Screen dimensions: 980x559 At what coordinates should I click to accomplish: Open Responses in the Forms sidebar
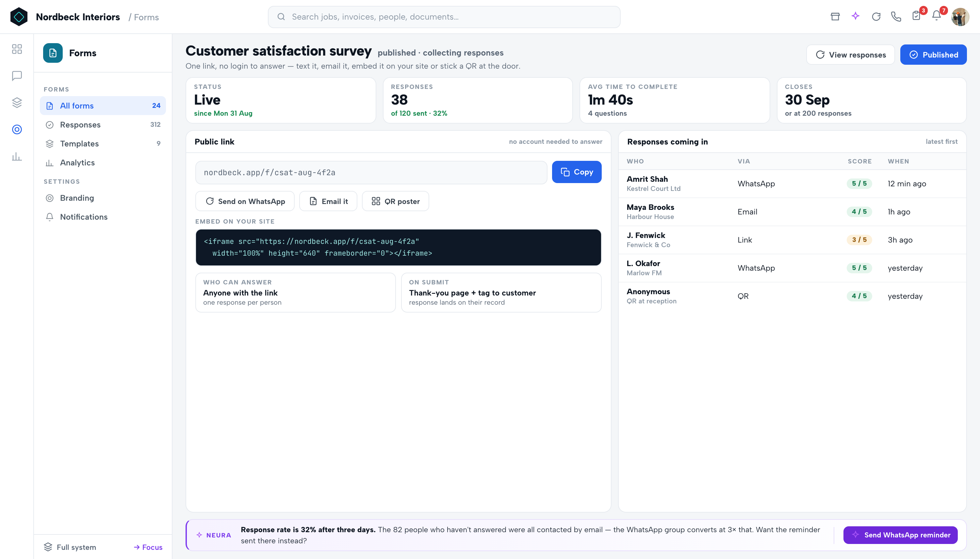click(103, 125)
